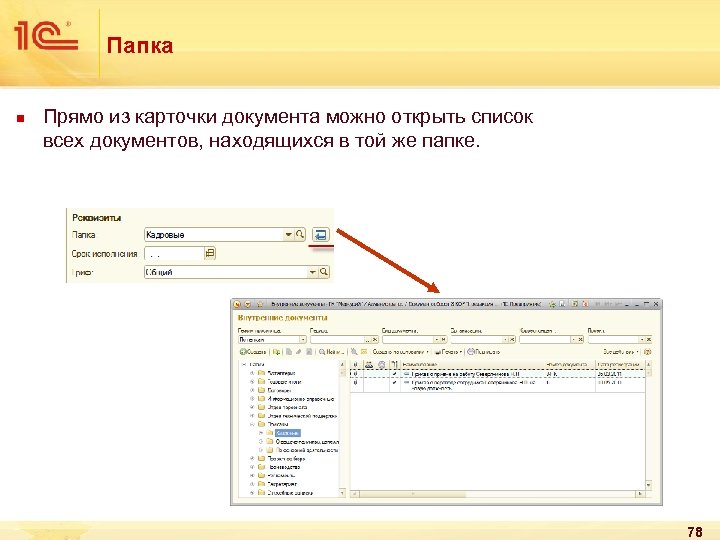The height and width of the screenshot is (540, 720).
Task: Expand the Производство folder node
Action: [252, 467]
